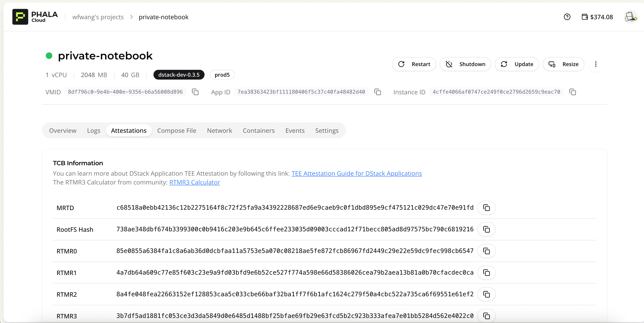
Task: Copy the VMID value
Action: point(195,92)
